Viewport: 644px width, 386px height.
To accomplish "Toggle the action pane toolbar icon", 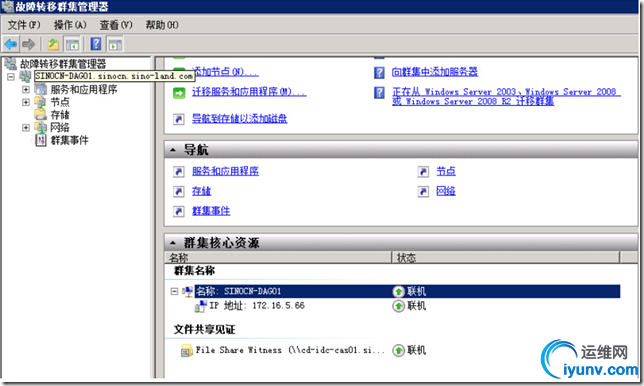I will pos(115,44).
